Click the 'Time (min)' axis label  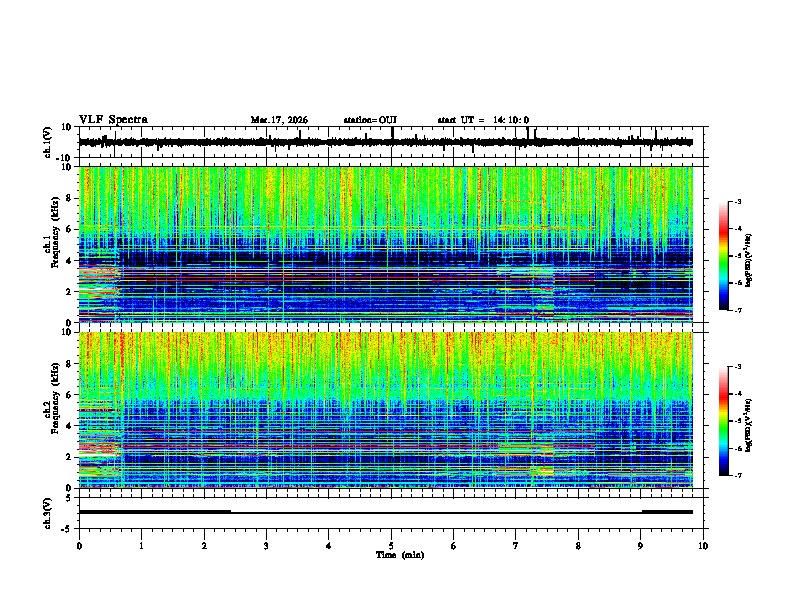click(400, 555)
